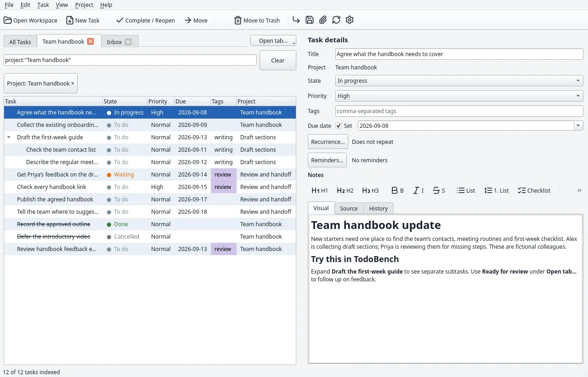Create a task with New Task
The image size is (588, 377).
83,20
